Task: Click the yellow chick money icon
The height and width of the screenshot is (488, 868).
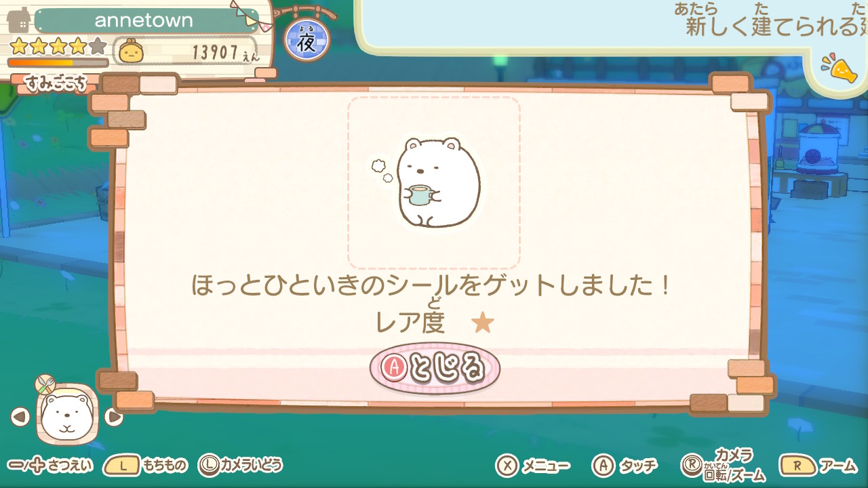Action: pos(130,51)
